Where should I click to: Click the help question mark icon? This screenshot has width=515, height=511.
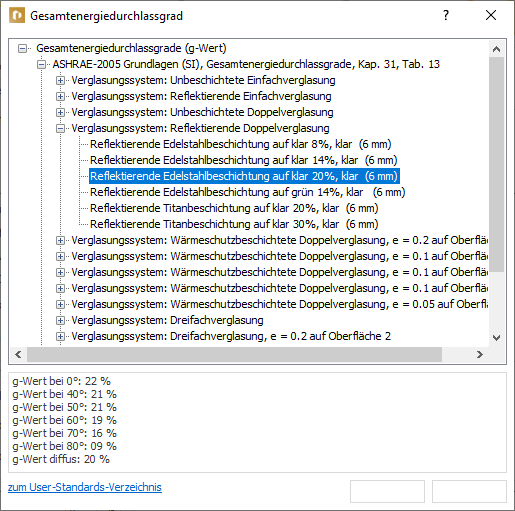(446, 15)
